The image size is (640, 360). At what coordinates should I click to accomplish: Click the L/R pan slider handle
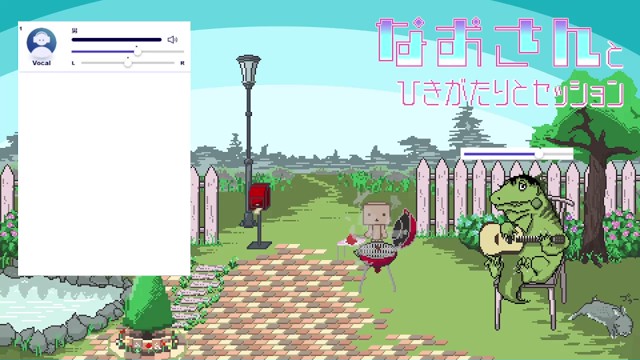[x=128, y=63]
